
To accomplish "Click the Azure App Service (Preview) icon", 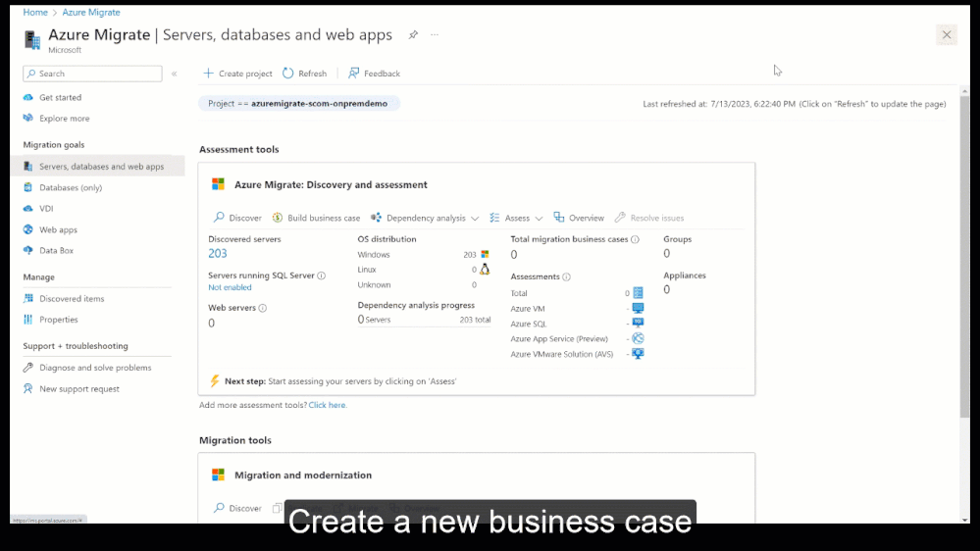I will (638, 338).
